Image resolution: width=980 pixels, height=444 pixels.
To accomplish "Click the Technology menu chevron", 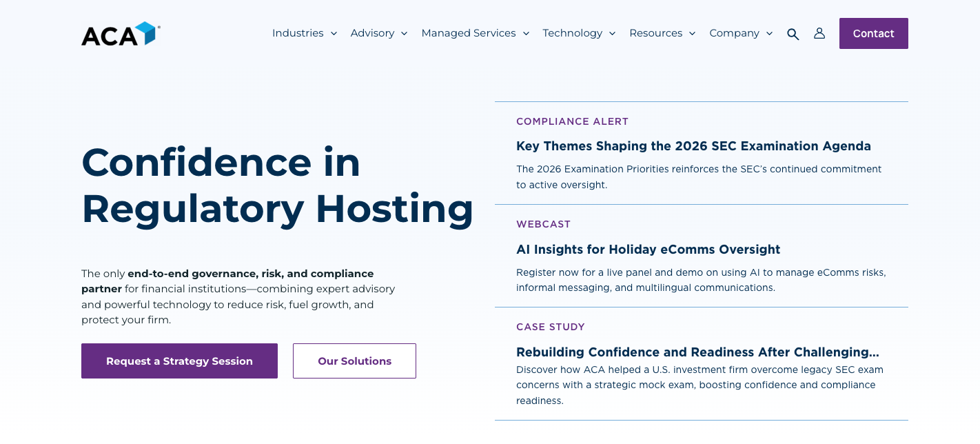I will pos(612,34).
